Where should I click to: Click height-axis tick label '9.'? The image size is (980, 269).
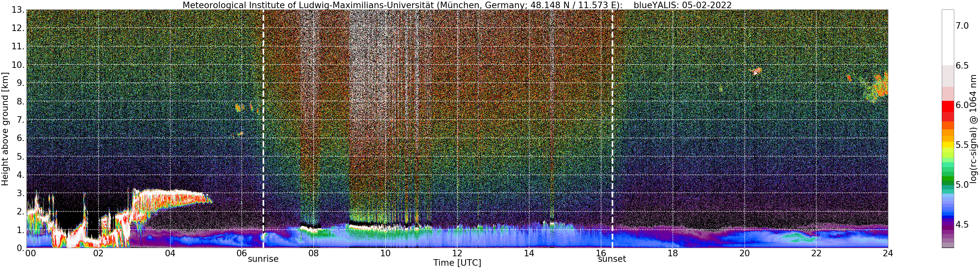pos(21,83)
